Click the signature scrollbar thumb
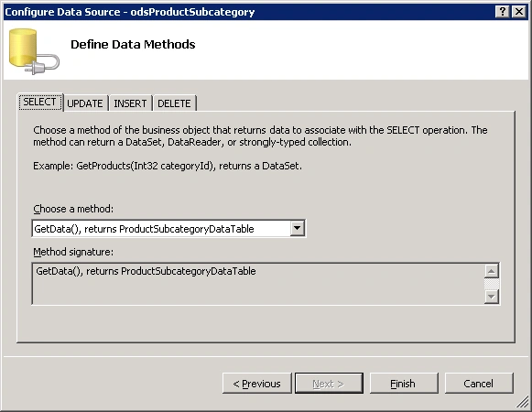Viewport: 532px width, 412px height. pos(492,284)
